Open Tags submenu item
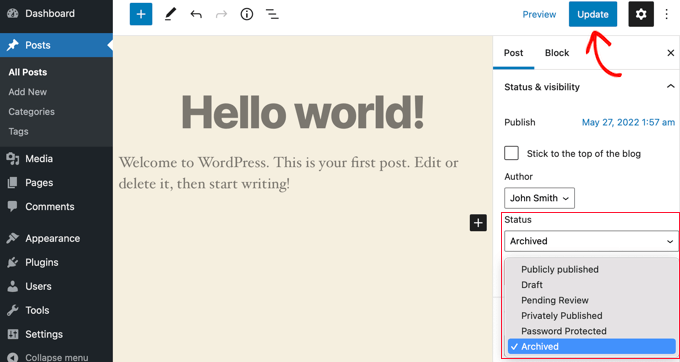Viewport: 680px width, 362px height. coord(18,131)
